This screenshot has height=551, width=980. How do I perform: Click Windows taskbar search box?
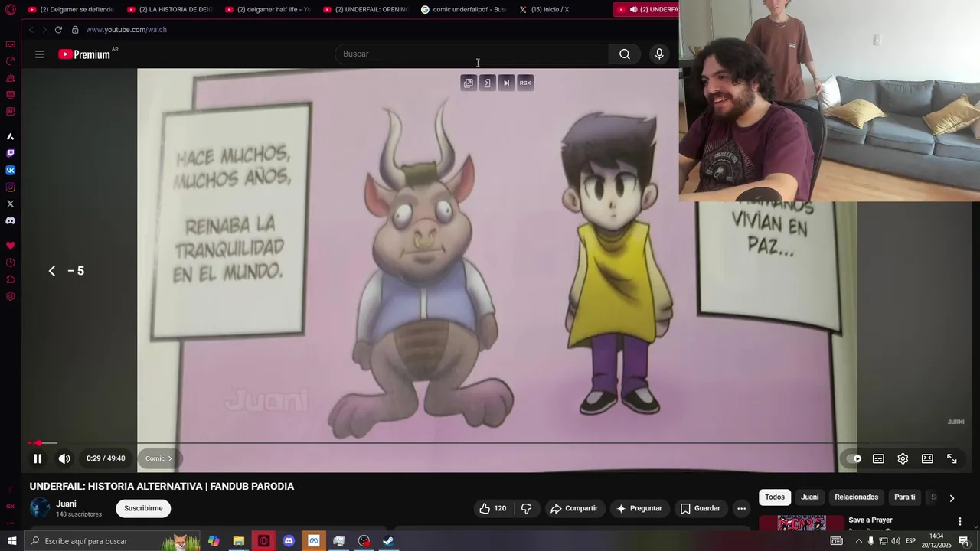(112, 541)
